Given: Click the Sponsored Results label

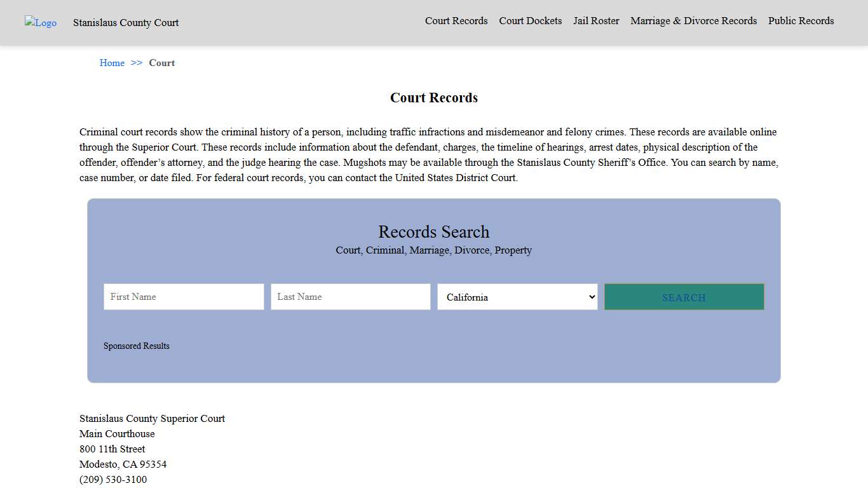Looking at the screenshot, I should coord(137,346).
